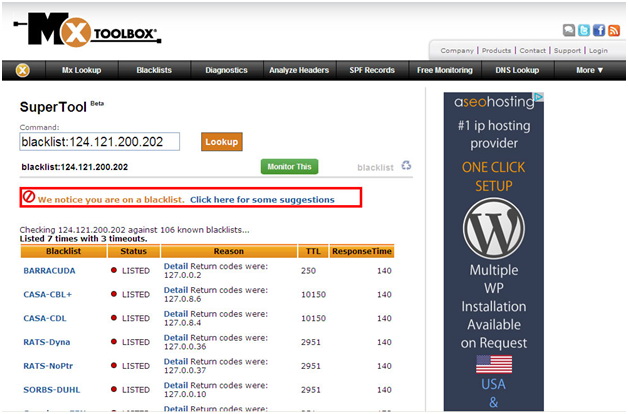Open the Support link
This screenshot has width=628, height=414.
pos(567,51)
